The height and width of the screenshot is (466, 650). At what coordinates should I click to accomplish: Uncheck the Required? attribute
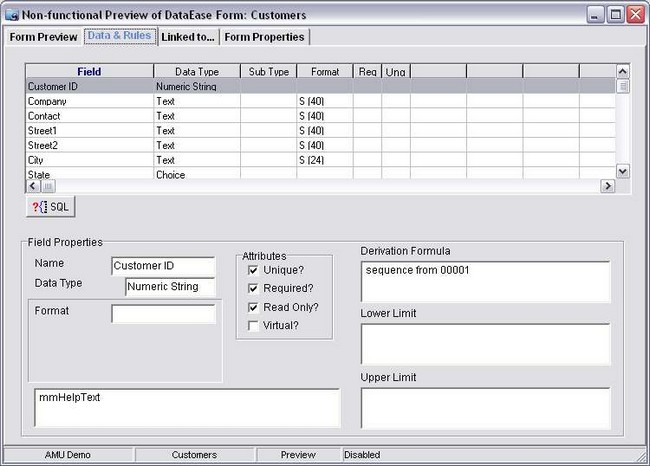pos(253,288)
